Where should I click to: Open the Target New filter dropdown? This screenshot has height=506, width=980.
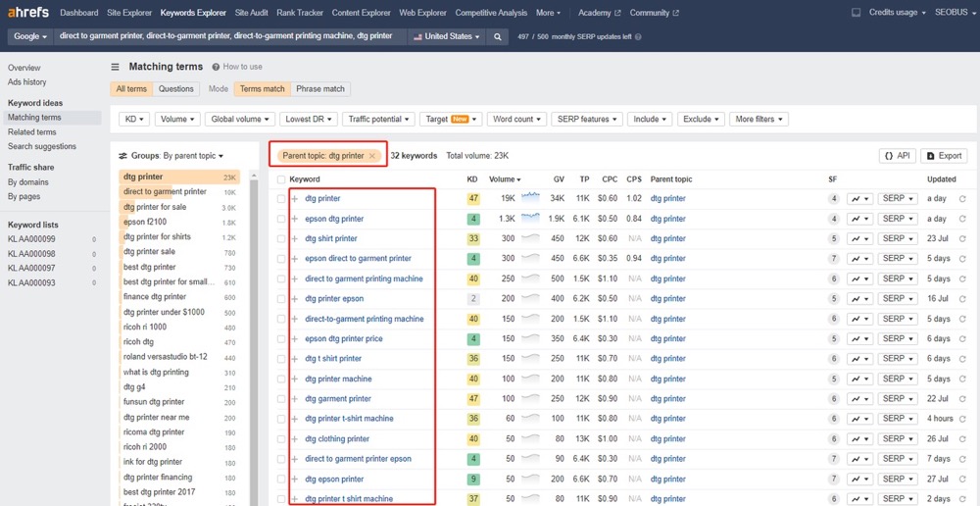point(451,119)
